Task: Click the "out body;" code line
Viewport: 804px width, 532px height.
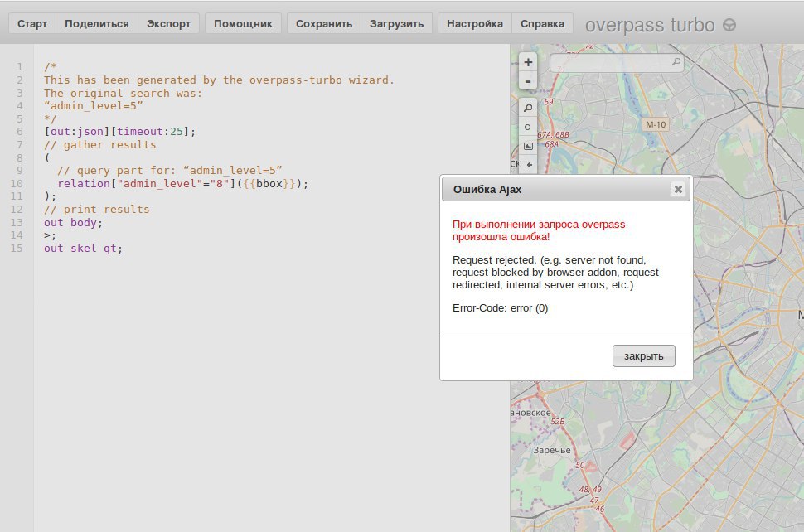Action: pyautogui.click(x=73, y=222)
